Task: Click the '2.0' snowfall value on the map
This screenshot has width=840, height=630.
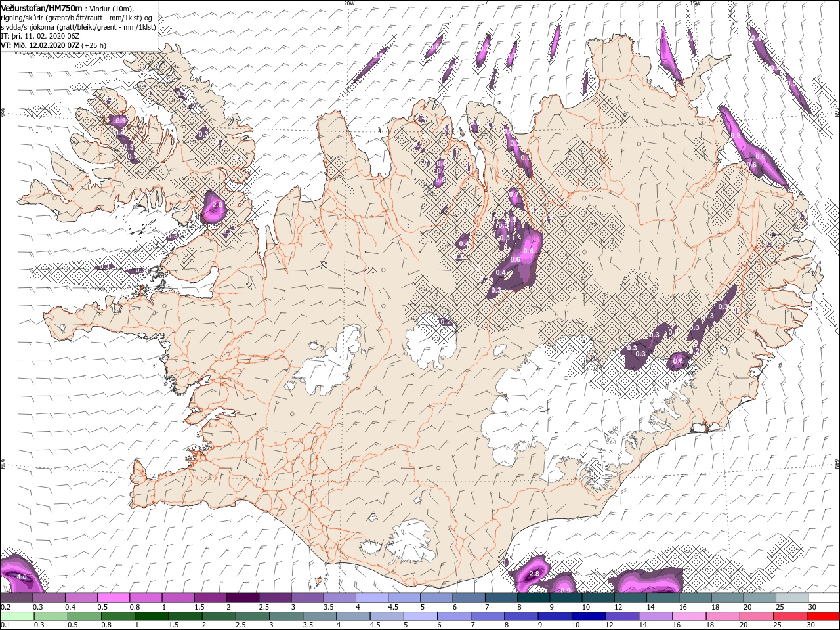Action: [218, 205]
